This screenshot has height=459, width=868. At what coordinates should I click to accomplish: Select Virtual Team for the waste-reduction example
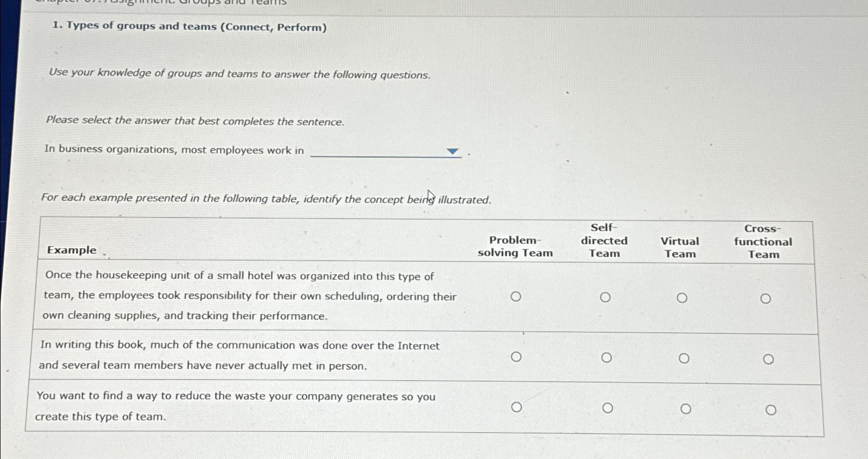pyautogui.click(x=686, y=408)
